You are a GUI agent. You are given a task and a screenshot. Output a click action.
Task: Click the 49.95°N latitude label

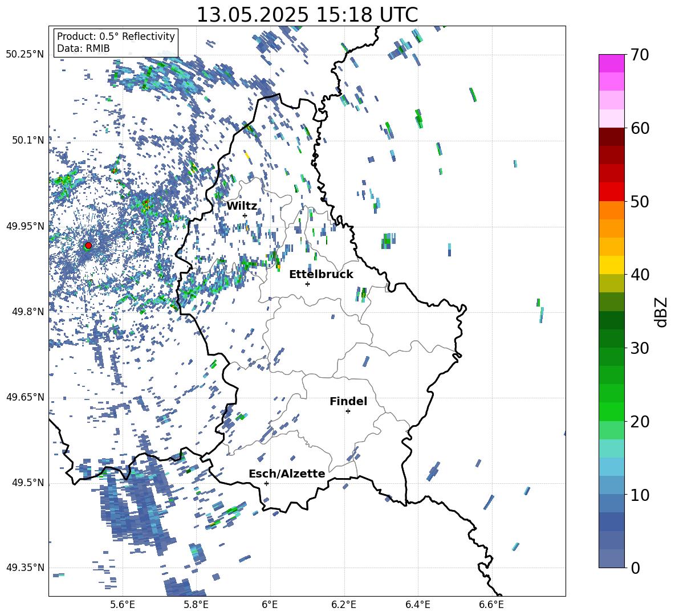[x=25, y=226]
